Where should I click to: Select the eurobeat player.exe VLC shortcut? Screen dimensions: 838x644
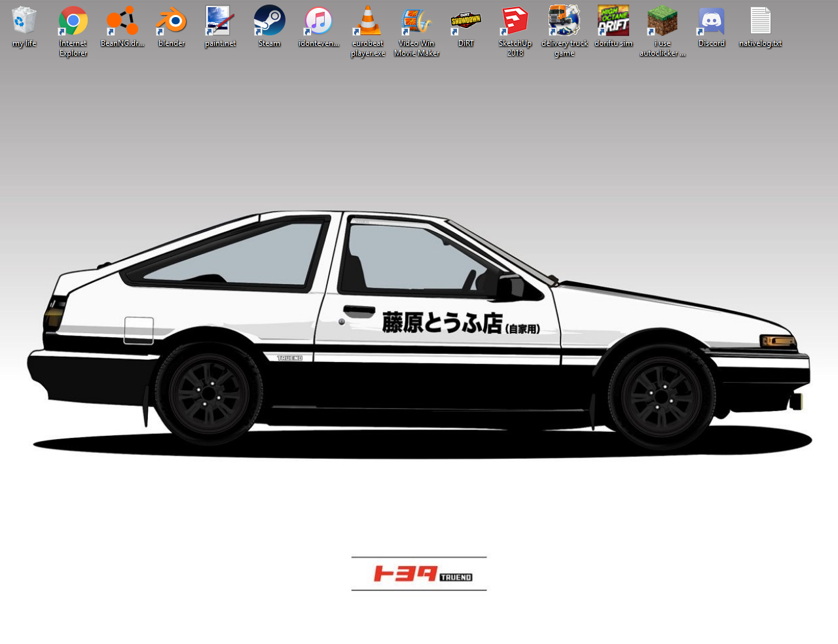click(368, 21)
